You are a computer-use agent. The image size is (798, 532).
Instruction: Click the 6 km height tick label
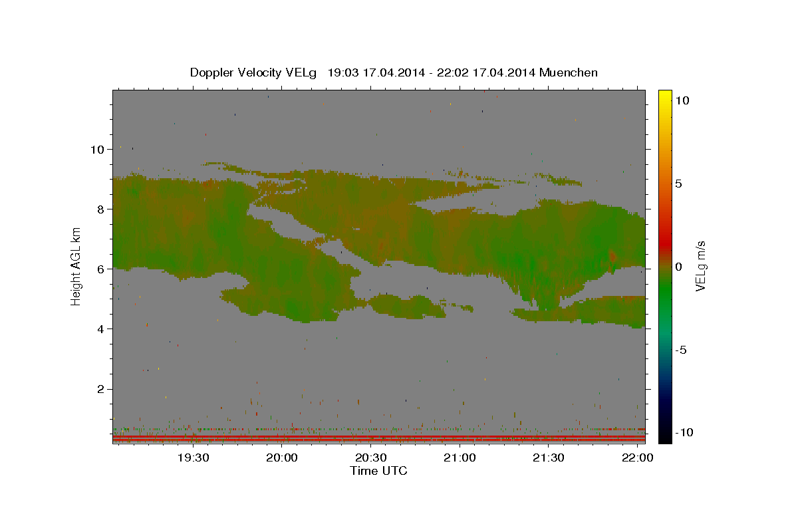point(100,269)
